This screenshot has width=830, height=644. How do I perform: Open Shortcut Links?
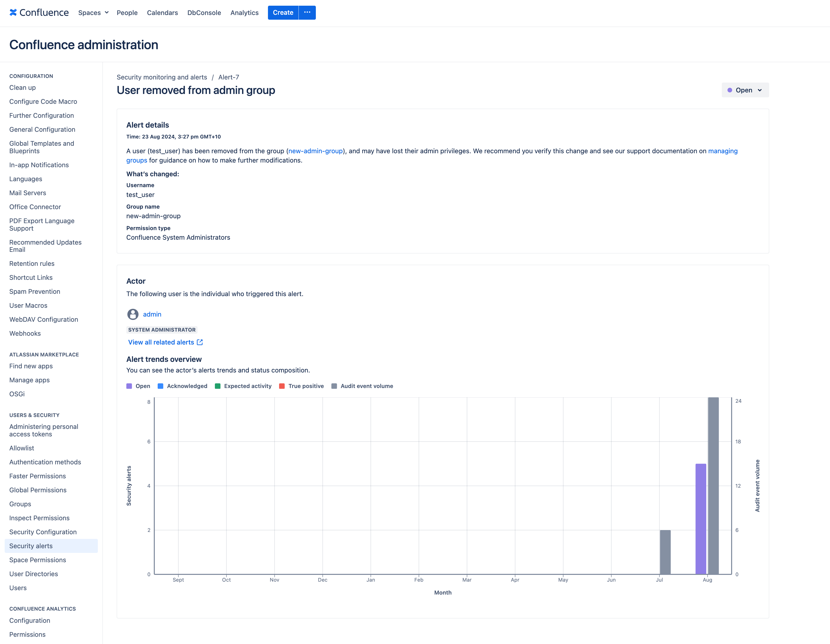(31, 278)
